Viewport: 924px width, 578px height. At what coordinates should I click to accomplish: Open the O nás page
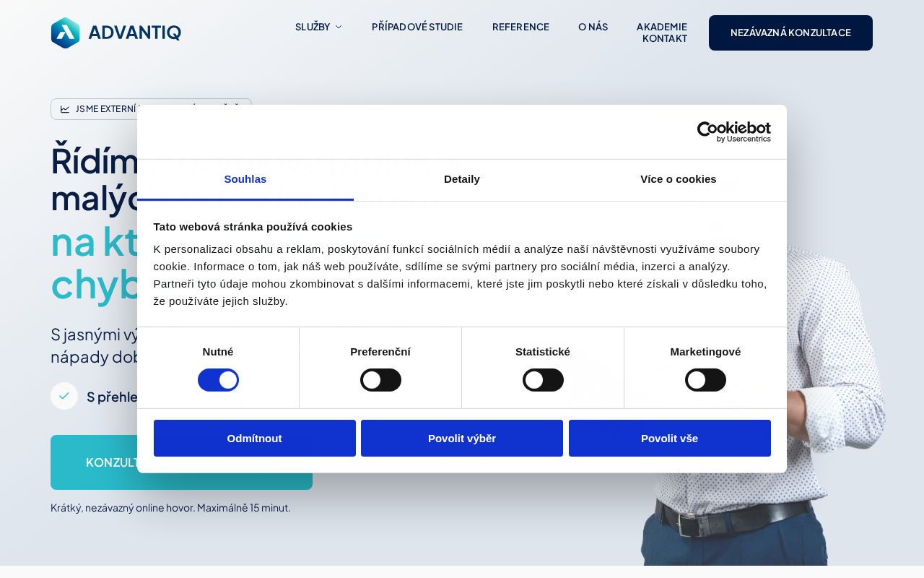[593, 27]
